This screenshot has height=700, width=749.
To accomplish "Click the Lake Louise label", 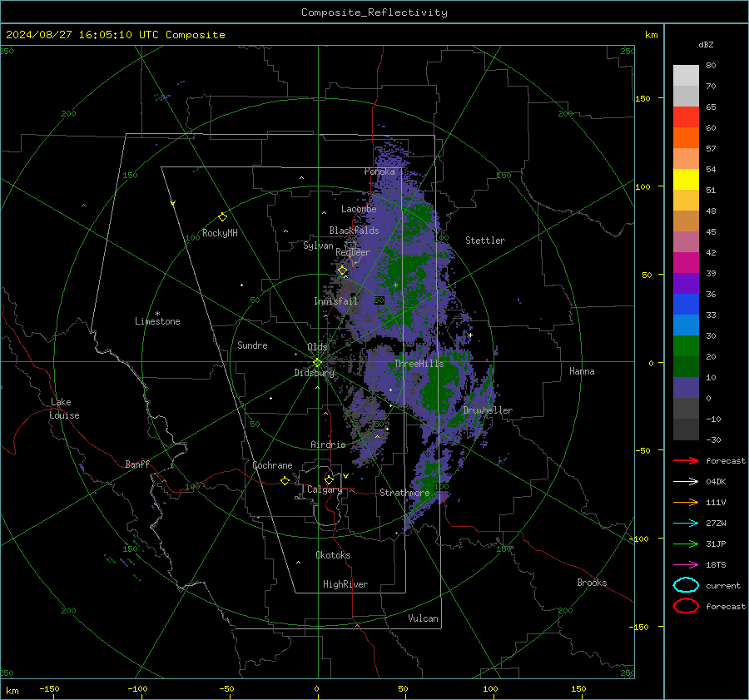I will [x=64, y=409].
